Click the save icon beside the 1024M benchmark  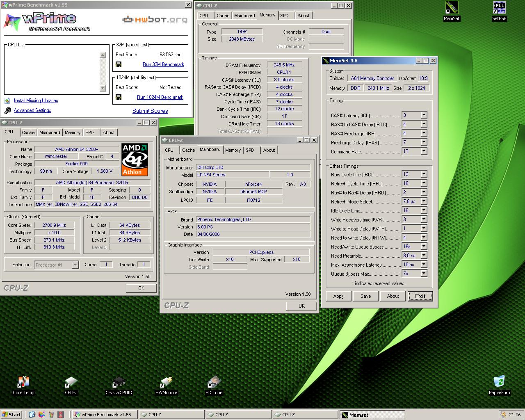[x=119, y=97]
